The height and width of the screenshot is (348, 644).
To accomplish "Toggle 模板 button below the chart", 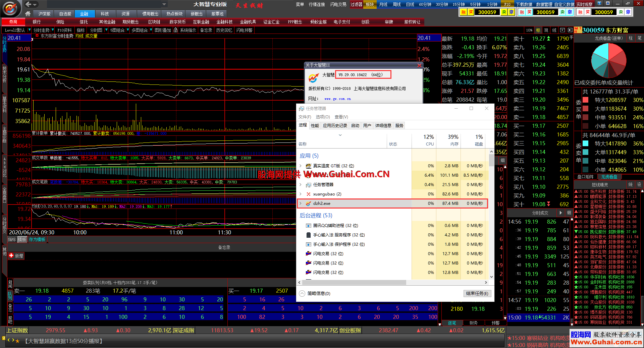I will (x=22, y=239).
